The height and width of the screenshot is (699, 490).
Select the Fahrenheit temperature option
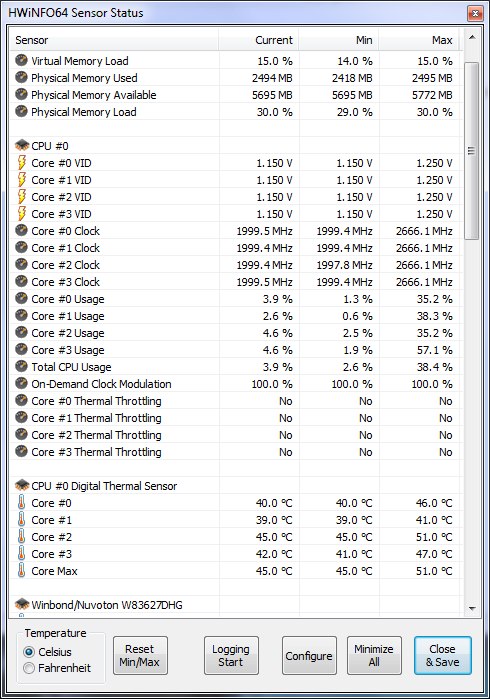[x=29, y=668]
